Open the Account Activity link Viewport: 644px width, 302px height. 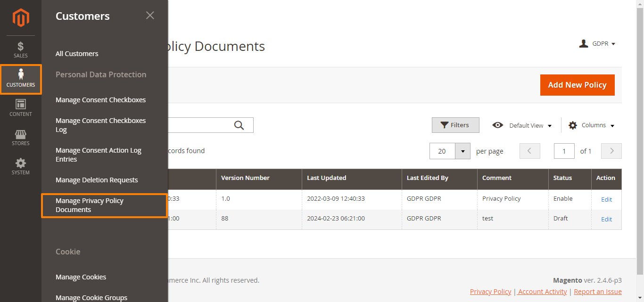(x=543, y=292)
